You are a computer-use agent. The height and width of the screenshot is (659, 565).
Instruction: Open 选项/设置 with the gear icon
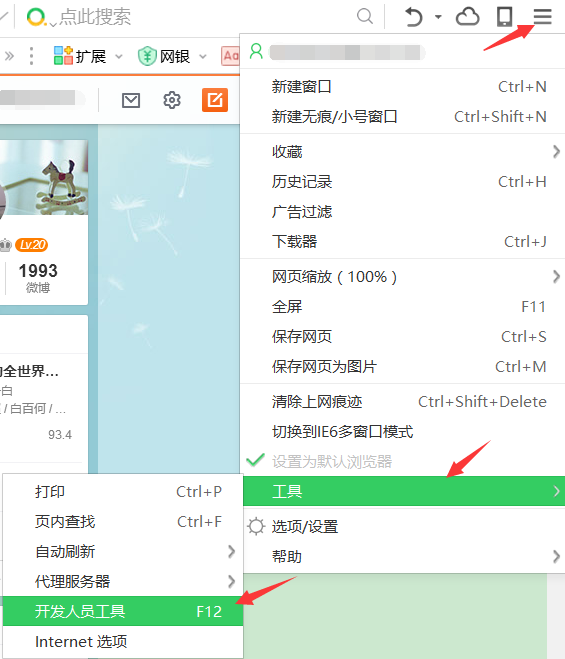click(x=404, y=527)
